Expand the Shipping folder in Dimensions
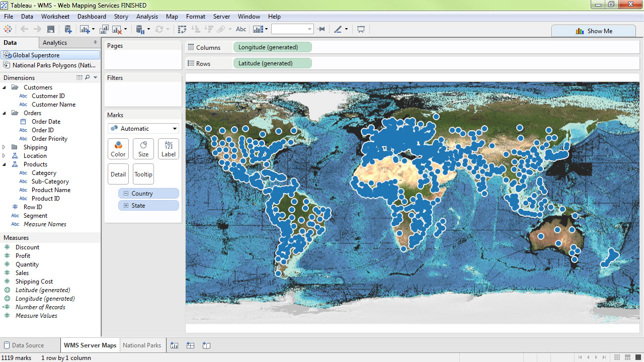Image resolution: width=644 pixels, height=362 pixels. point(5,147)
